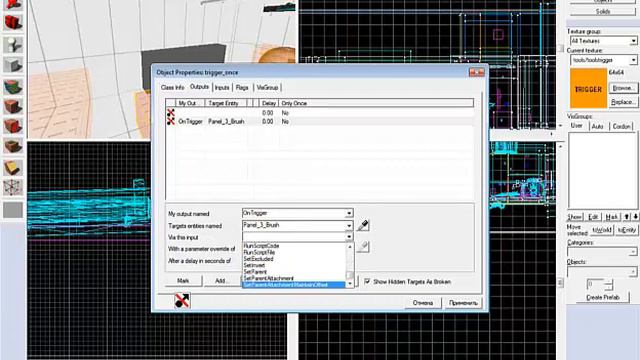
Task: Choose SetParentAttachmentMaintainOffset from the input list
Action: (294, 285)
